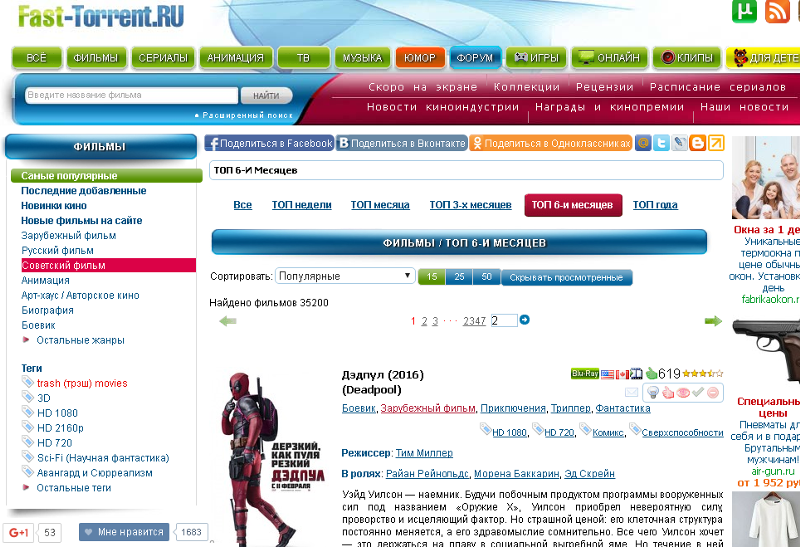
Task: Click the red thumbs-up recommend icon
Action: point(668,392)
